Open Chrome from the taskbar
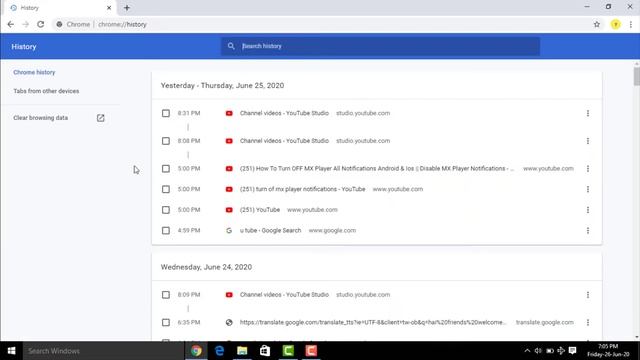The width and height of the screenshot is (640, 360). (x=196, y=351)
